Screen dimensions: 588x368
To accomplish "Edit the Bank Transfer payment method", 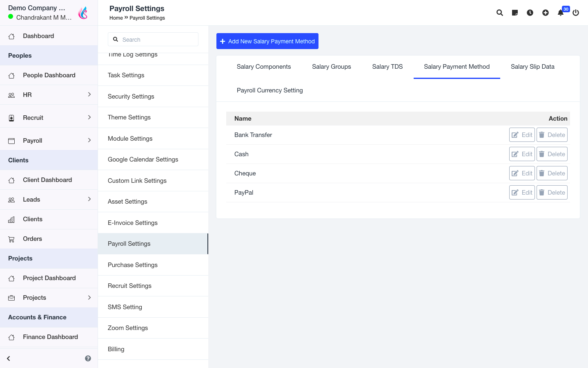I will pos(522,135).
